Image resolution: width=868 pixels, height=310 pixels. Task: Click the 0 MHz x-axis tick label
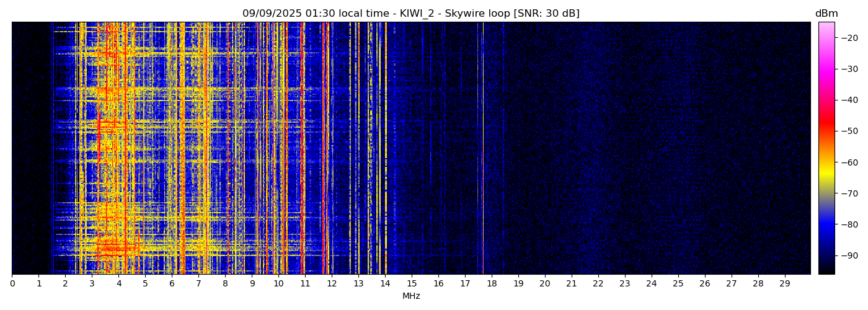pyautogui.click(x=12, y=284)
